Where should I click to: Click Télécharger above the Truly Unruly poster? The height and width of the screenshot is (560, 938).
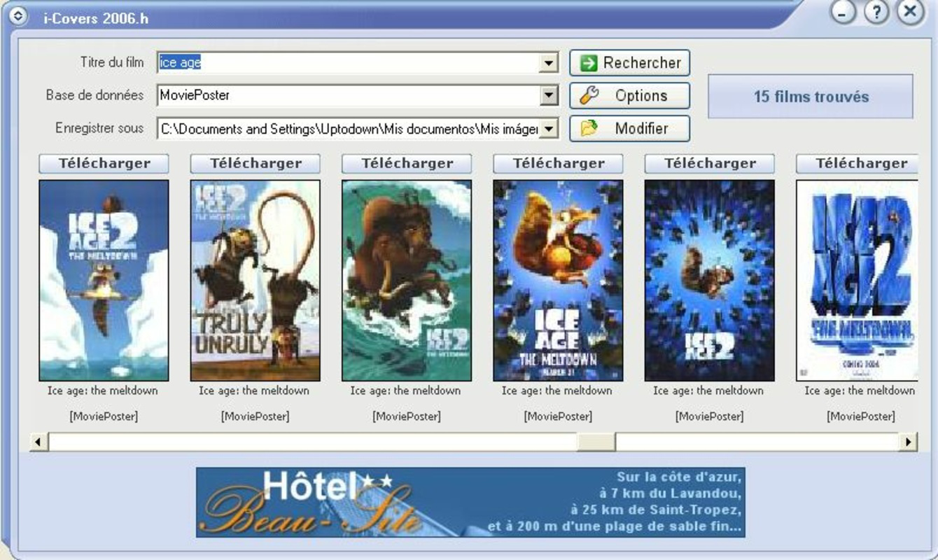pos(255,164)
